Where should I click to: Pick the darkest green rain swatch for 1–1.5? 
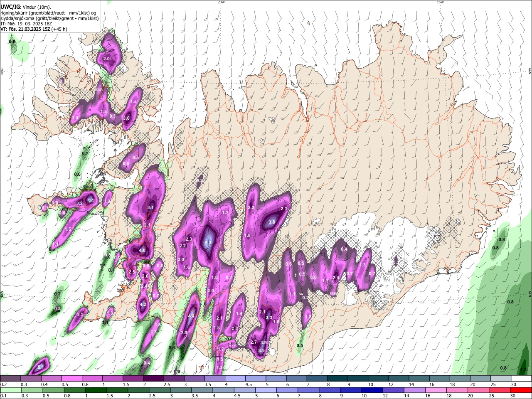tap(95, 390)
